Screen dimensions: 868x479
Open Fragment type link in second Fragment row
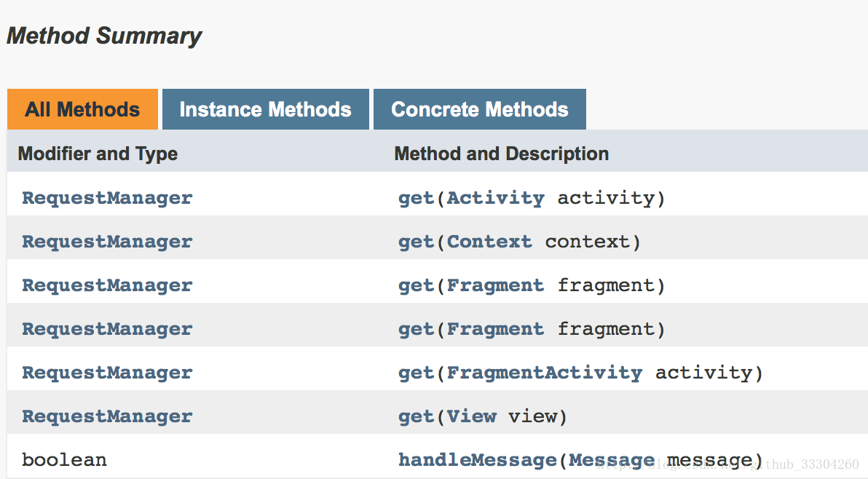pyautogui.click(x=495, y=329)
